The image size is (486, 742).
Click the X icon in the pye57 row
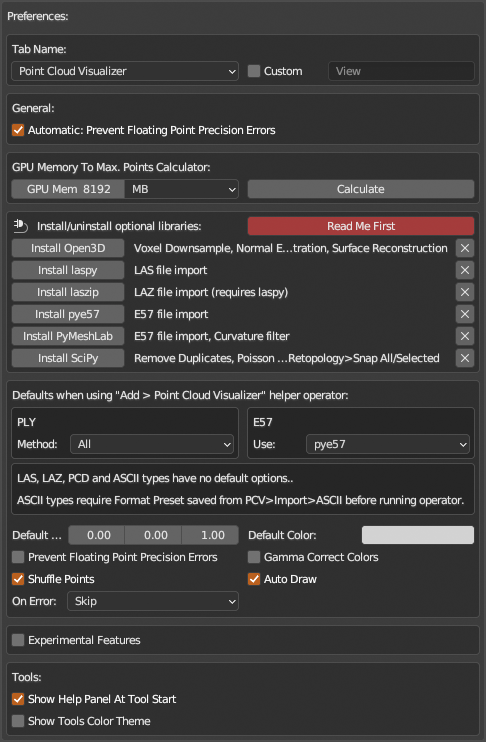click(x=465, y=314)
